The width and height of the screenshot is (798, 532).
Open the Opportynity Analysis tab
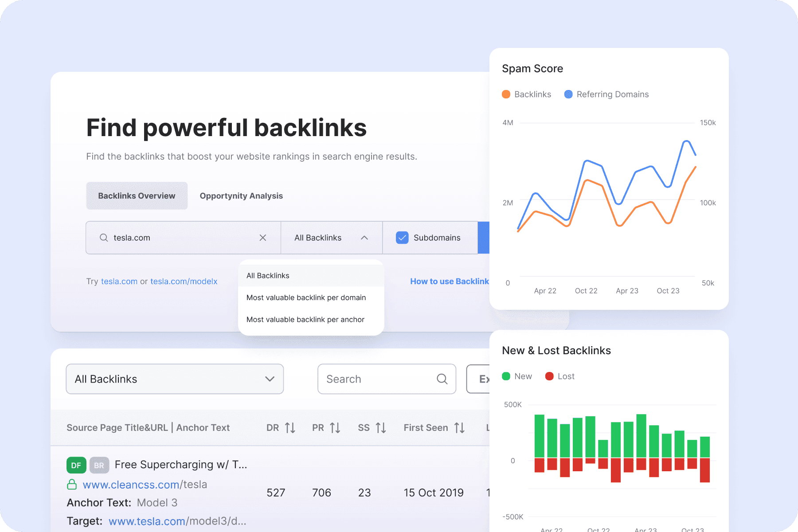pyautogui.click(x=241, y=196)
